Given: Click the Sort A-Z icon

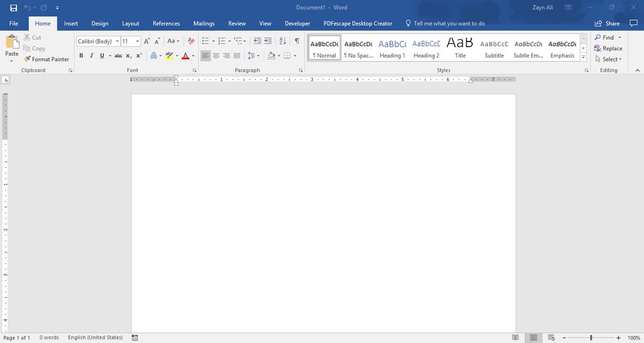Looking at the screenshot, I should tap(282, 41).
